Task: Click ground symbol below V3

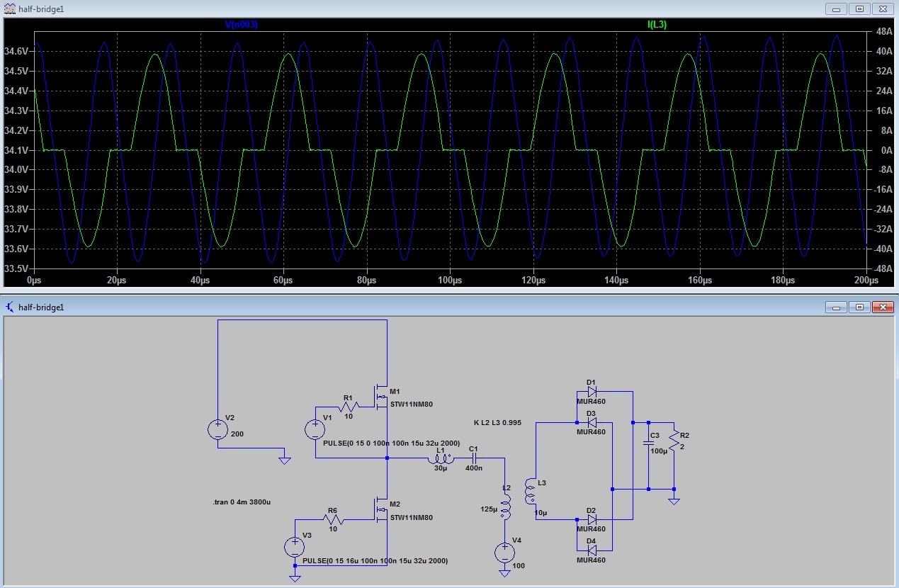Action: coord(295,577)
